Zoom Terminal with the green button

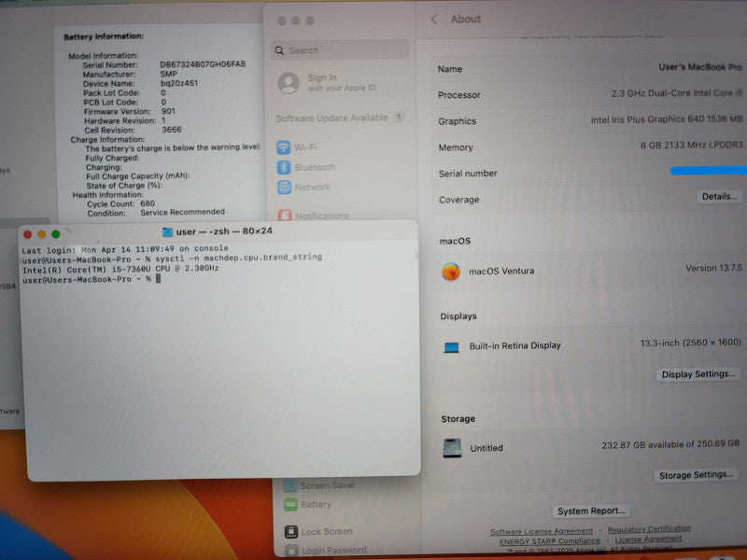tap(56, 234)
